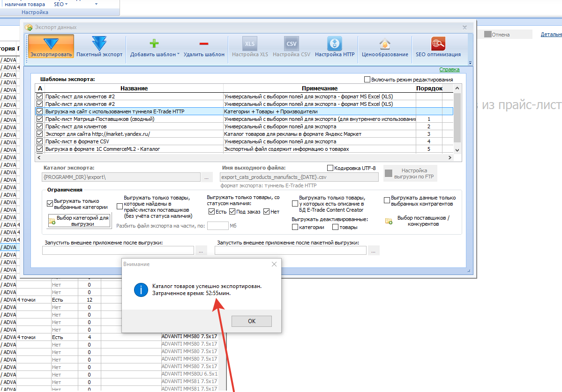Browse external app after пакетной выгрузки
562x392 pixels.
tap(373, 251)
